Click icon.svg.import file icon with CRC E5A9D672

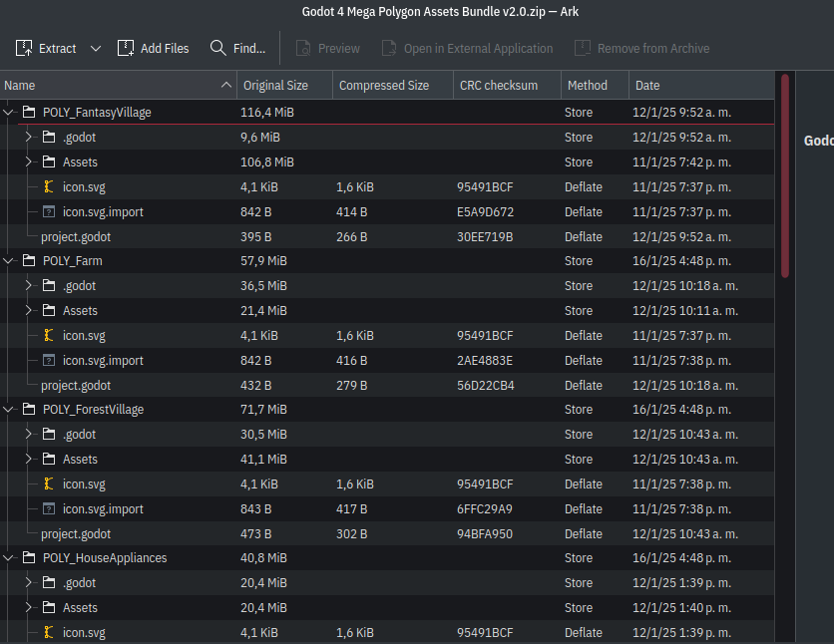(x=49, y=211)
